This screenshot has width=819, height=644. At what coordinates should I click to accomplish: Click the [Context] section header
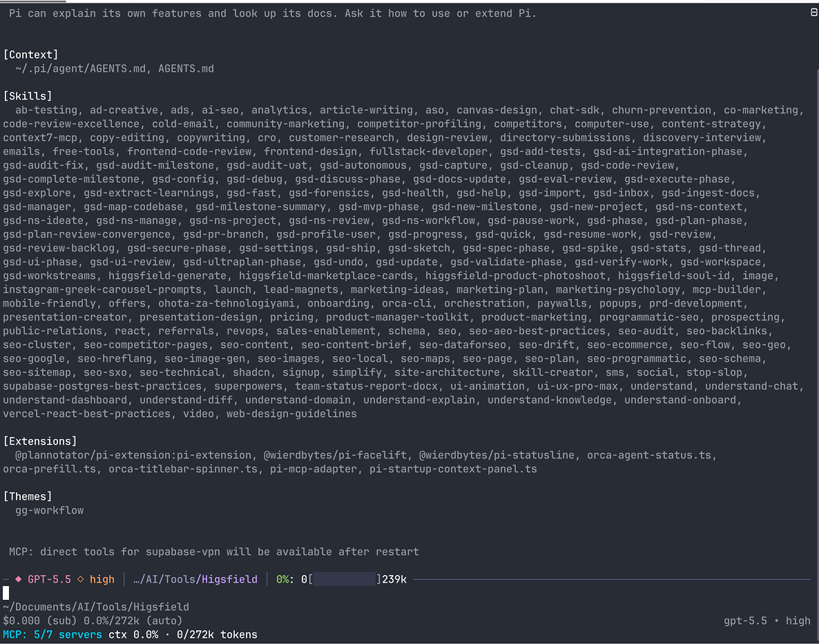(31, 55)
